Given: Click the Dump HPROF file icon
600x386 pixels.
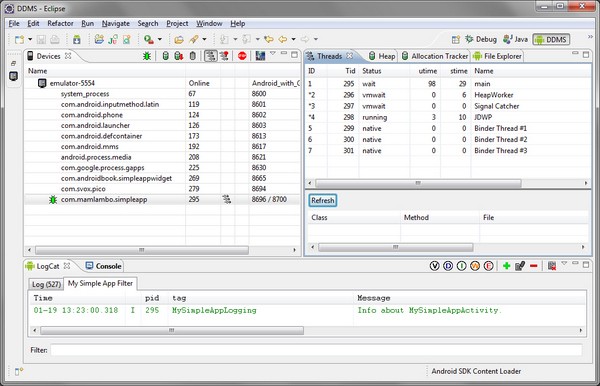Looking at the screenshot, I should click(178, 56).
